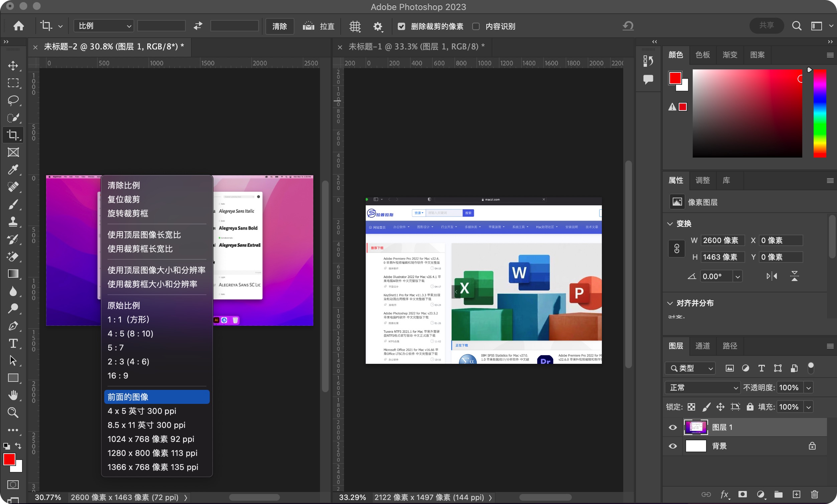Create a new layer with plus icon
Viewport: 837px width, 504px height.
[x=796, y=494]
